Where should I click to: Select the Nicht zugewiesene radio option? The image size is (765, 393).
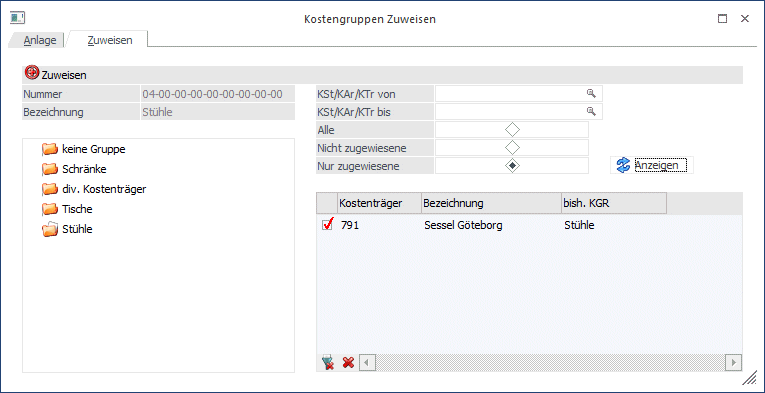tap(512, 147)
